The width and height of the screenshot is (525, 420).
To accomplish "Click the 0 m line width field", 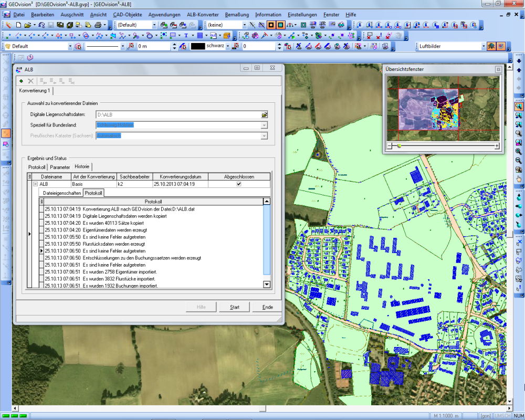I will [154, 46].
